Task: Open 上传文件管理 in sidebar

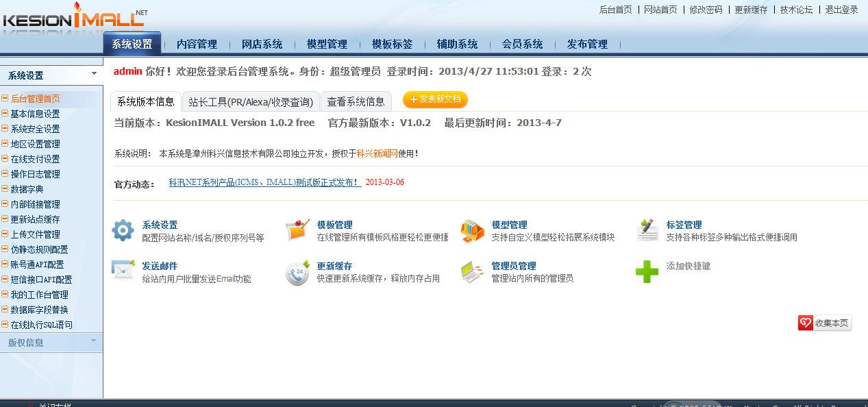Action: [x=35, y=234]
